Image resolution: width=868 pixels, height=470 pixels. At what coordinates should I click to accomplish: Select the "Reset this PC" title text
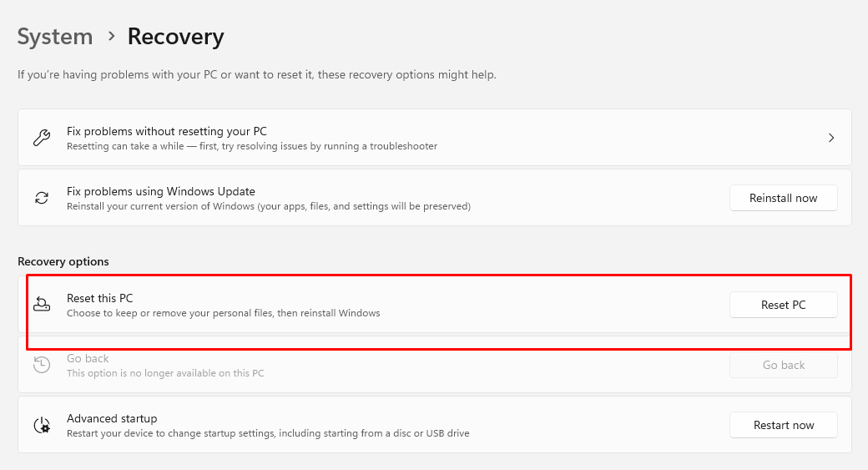99,298
